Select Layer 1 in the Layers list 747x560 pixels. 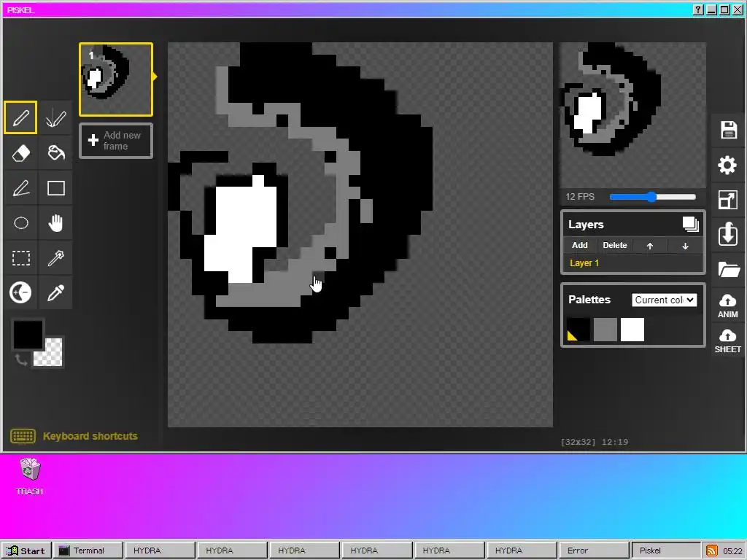click(x=632, y=262)
